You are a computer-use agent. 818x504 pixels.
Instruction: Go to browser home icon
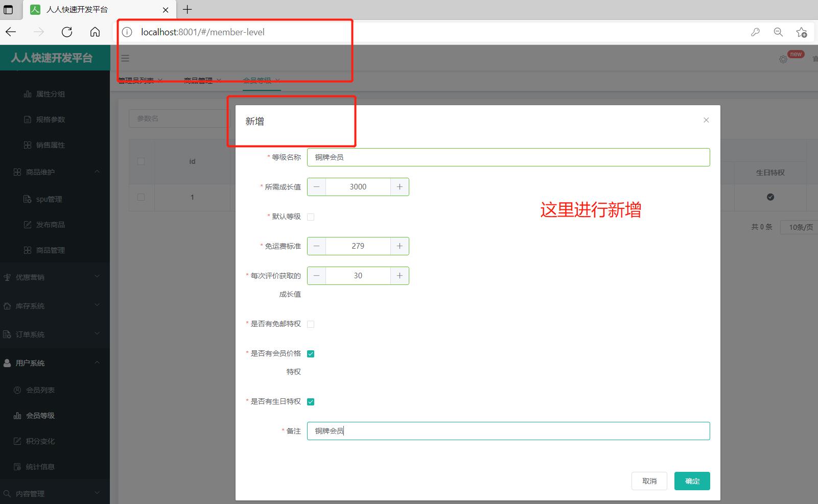pos(95,32)
